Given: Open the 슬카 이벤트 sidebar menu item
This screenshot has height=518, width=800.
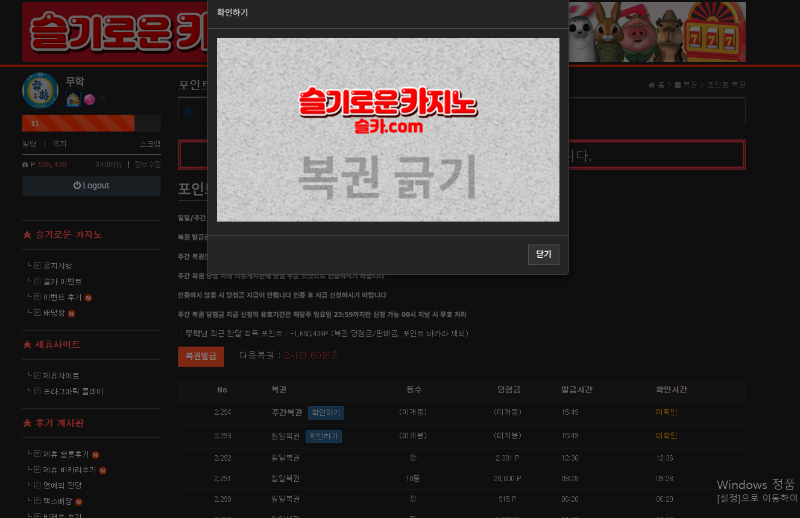Looking at the screenshot, I should coord(62,281).
